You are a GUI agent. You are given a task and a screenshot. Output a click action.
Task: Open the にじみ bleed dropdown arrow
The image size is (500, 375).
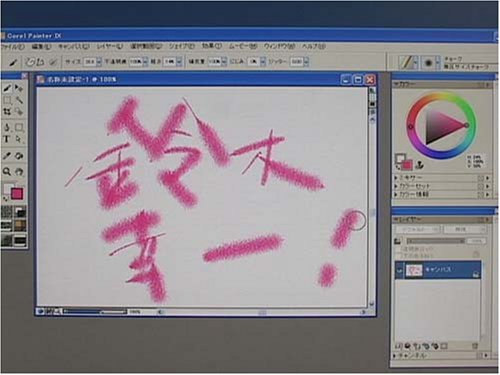coord(263,62)
